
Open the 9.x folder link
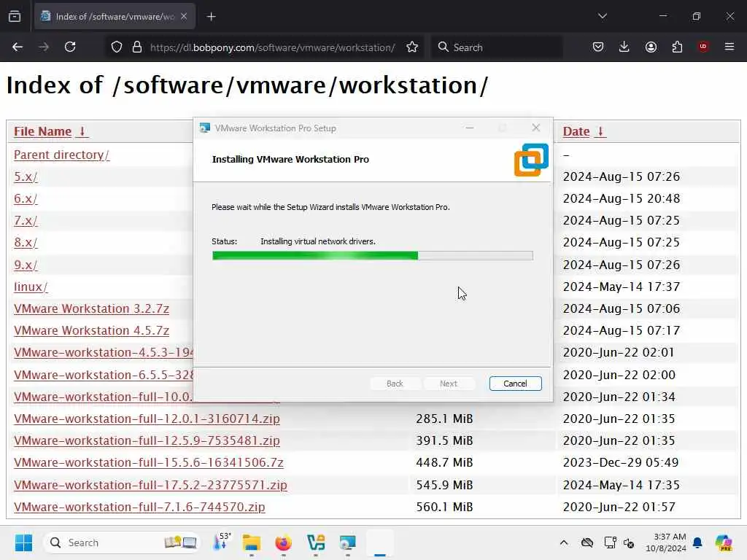[26, 265]
